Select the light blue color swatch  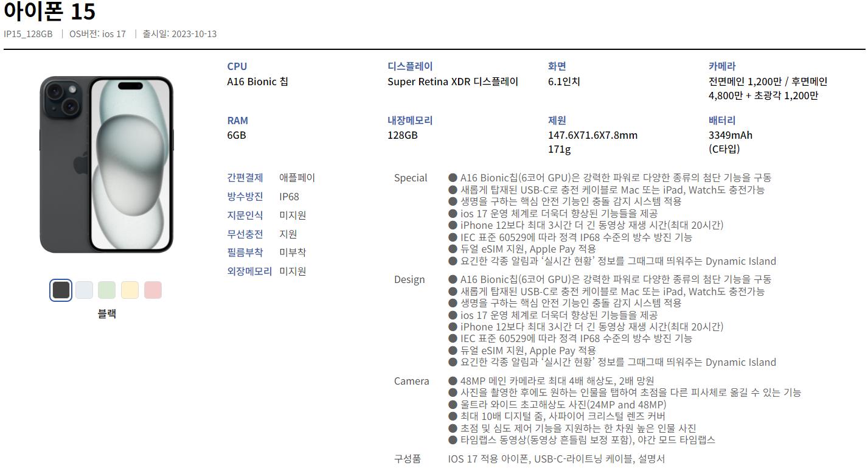click(x=84, y=290)
